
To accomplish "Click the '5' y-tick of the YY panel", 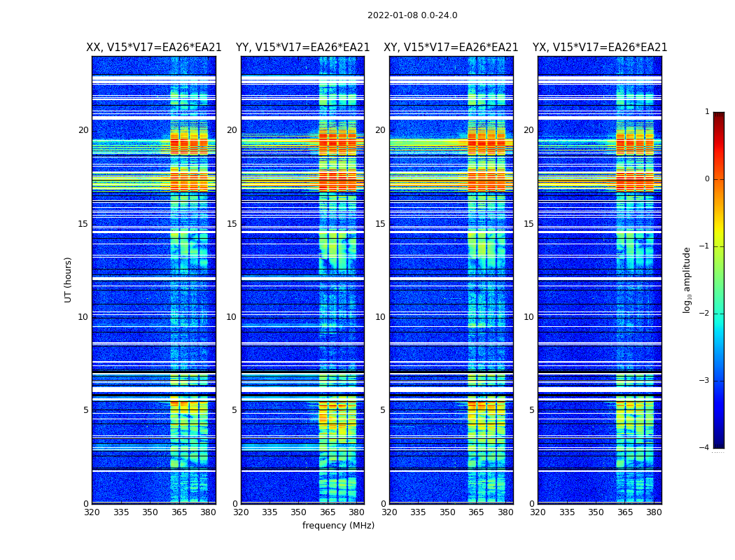I will click(234, 410).
